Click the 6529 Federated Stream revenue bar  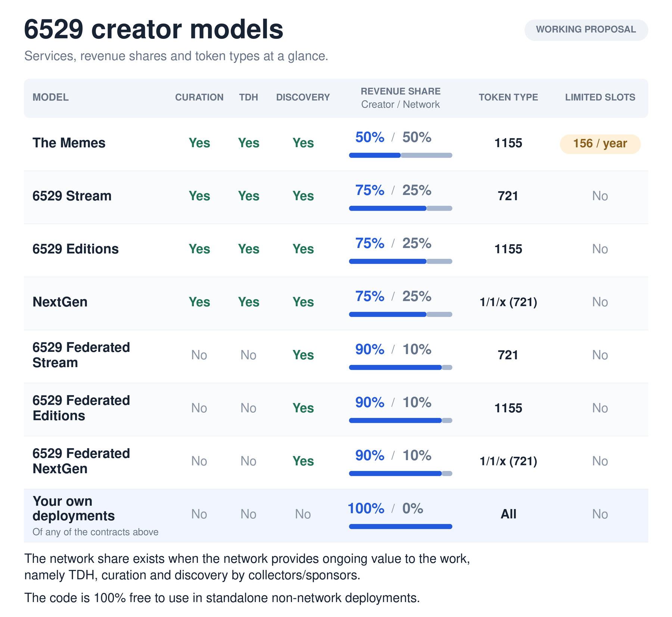click(x=401, y=368)
